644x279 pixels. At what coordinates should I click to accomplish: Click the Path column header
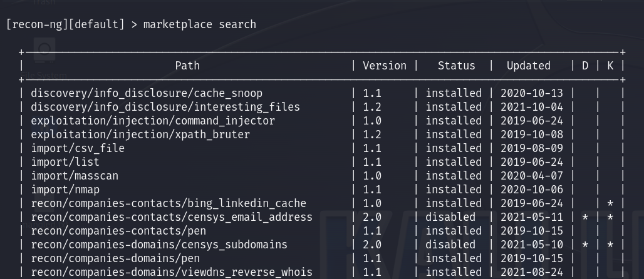click(x=187, y=66)
